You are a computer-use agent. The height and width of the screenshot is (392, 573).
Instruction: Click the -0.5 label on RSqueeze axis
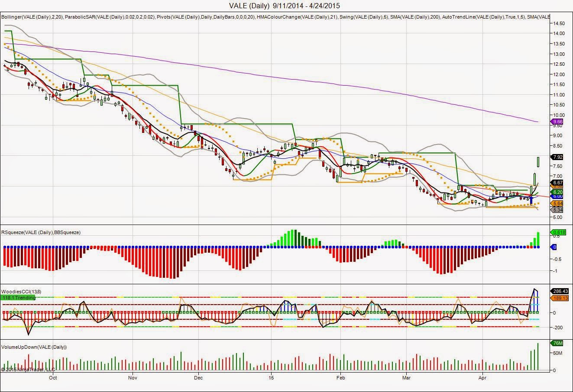[556, 259]
